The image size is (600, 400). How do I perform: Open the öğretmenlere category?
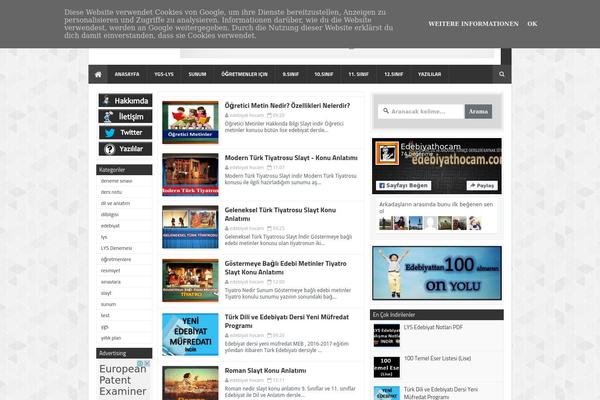pyautogui.click(x=116, y=260)
